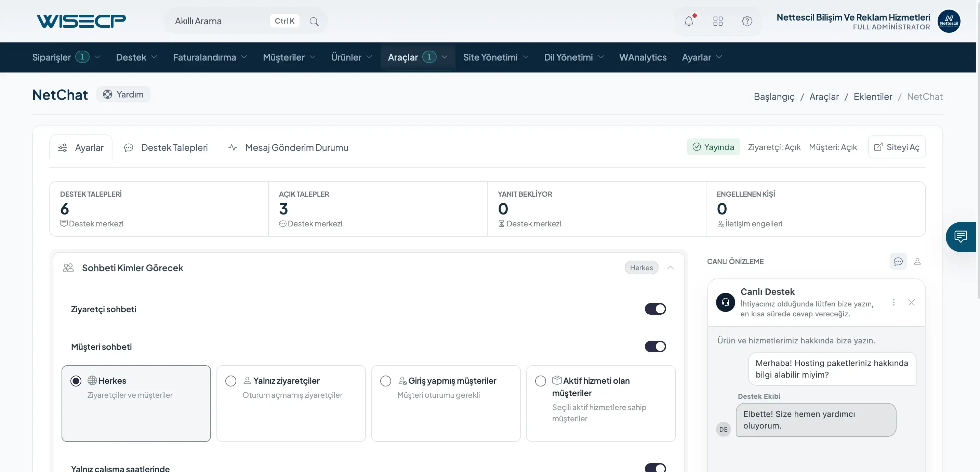Click the Yardım button

coord(123,94)
